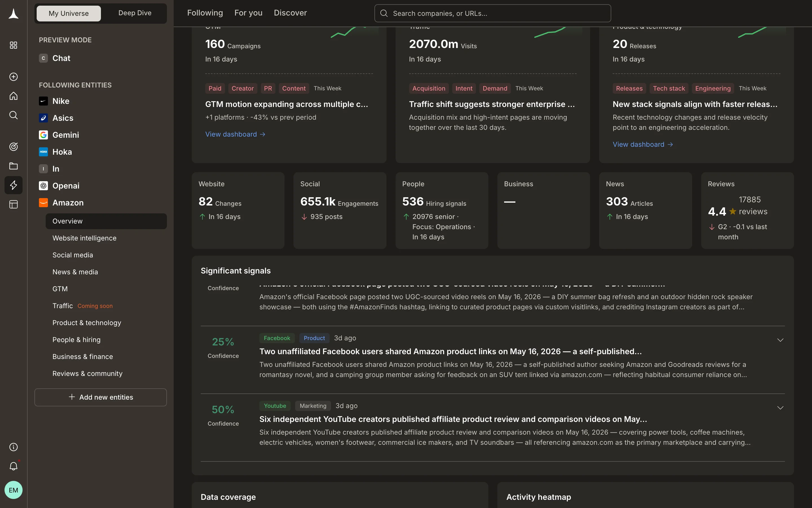The image size is (812, 508).
Task: Open the Social 655.1k Engagements card
Action: [x=339, y=210]
